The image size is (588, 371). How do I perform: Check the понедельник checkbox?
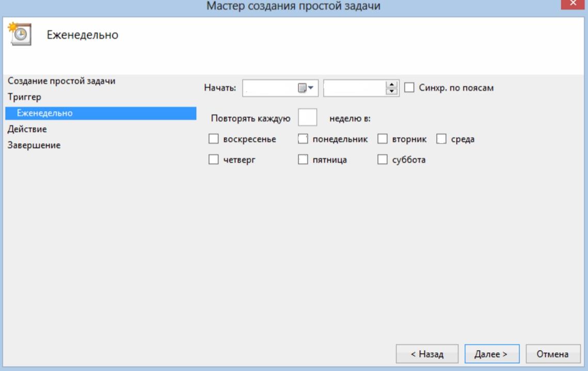[303, 139]
